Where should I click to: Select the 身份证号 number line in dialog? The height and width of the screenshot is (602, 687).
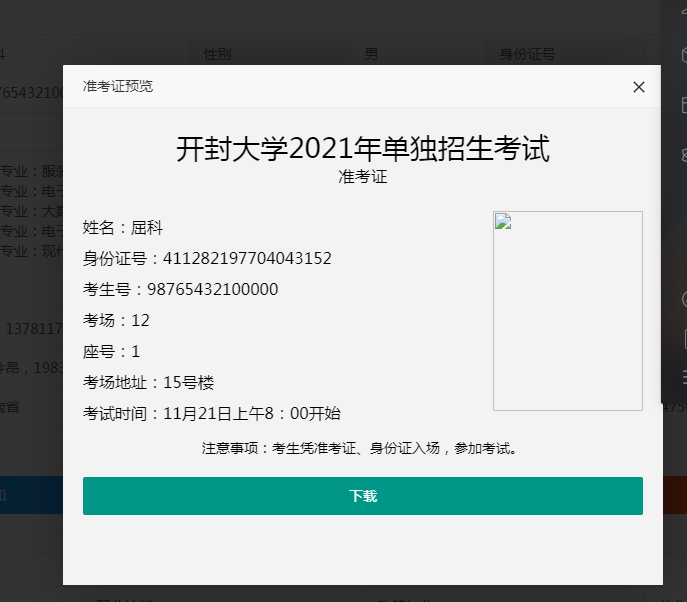coord(207,259)
